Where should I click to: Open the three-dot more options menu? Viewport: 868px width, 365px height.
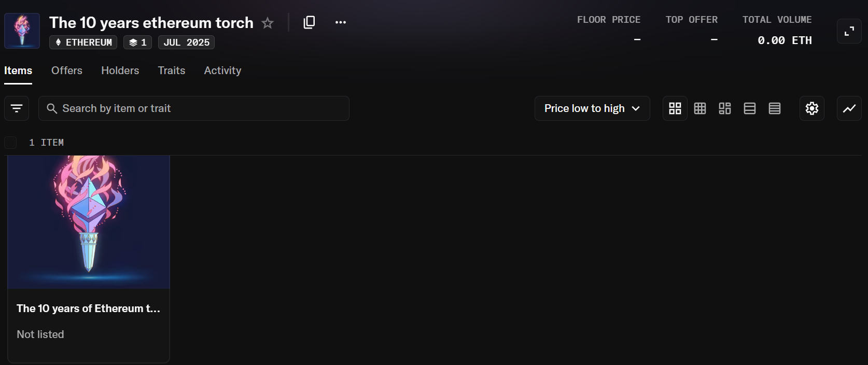(341, 22)
